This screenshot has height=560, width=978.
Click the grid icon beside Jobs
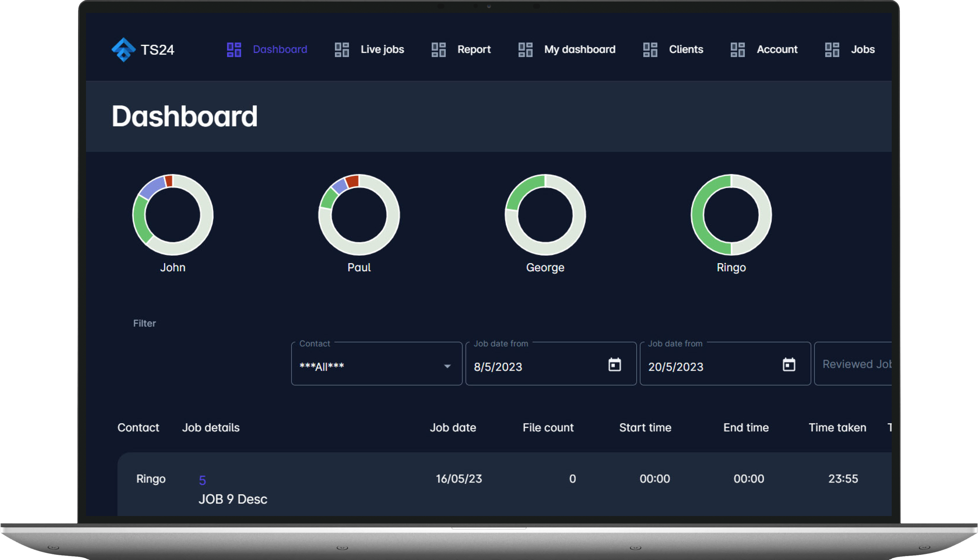pos(832,50)
